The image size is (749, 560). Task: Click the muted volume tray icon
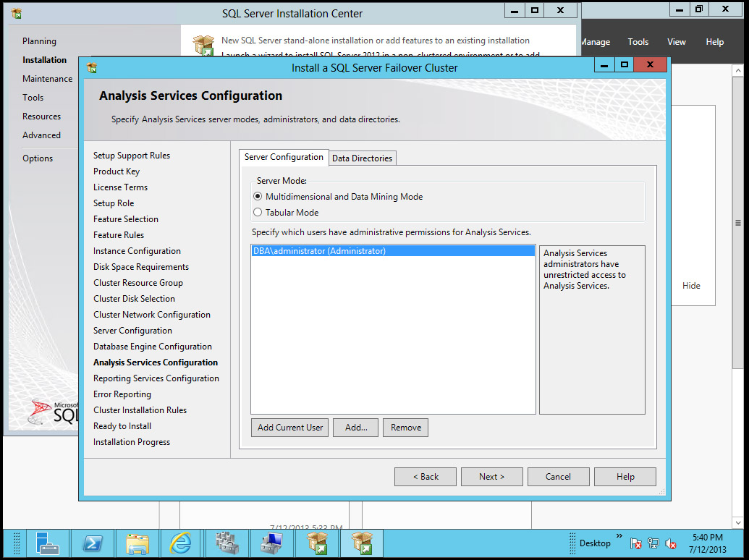pos(670,543)
